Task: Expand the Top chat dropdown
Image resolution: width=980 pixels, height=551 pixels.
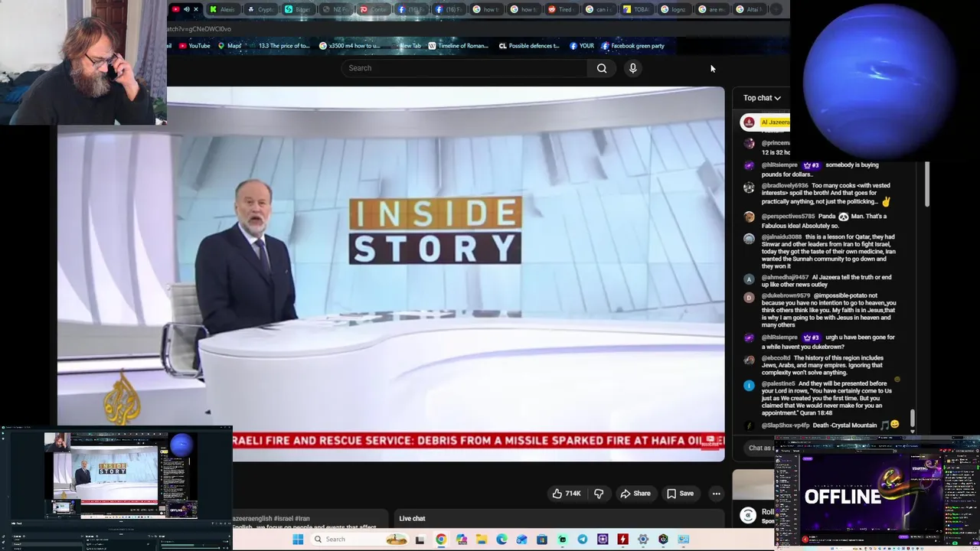Action: [762, 98]
